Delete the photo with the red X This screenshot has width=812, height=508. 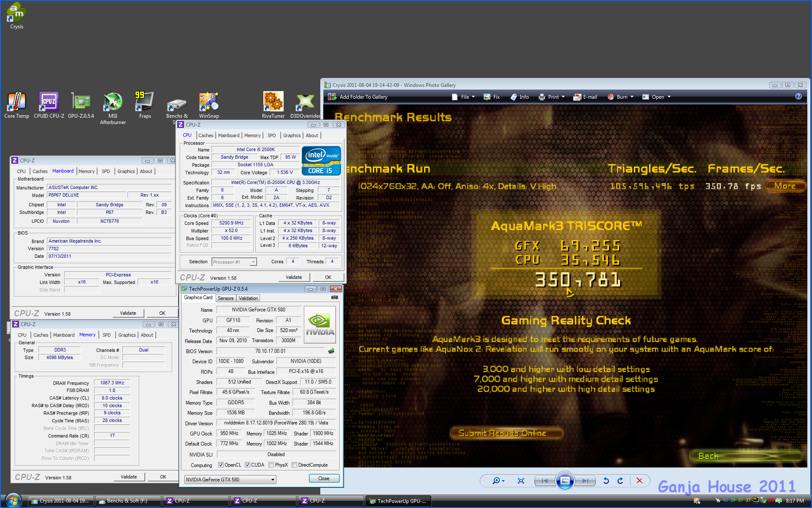point(639,481)
